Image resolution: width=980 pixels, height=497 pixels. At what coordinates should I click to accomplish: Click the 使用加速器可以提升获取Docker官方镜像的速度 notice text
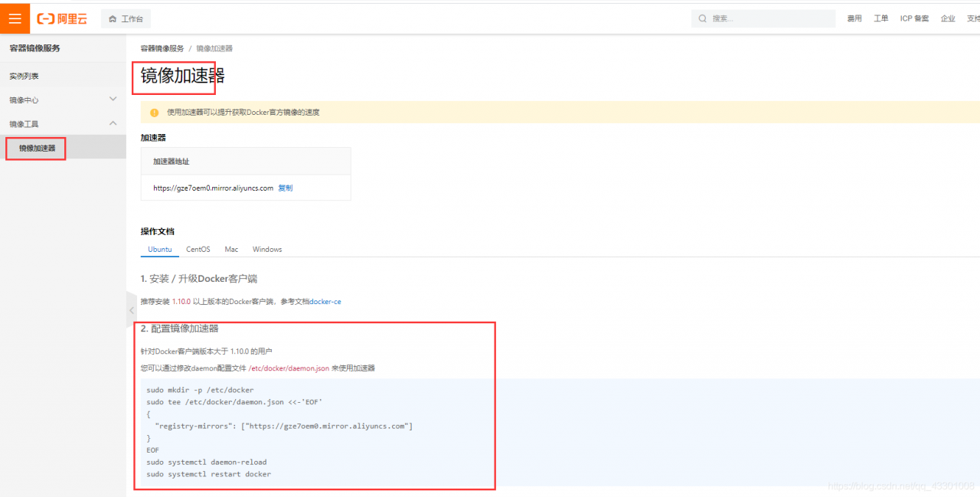[243, 113]
